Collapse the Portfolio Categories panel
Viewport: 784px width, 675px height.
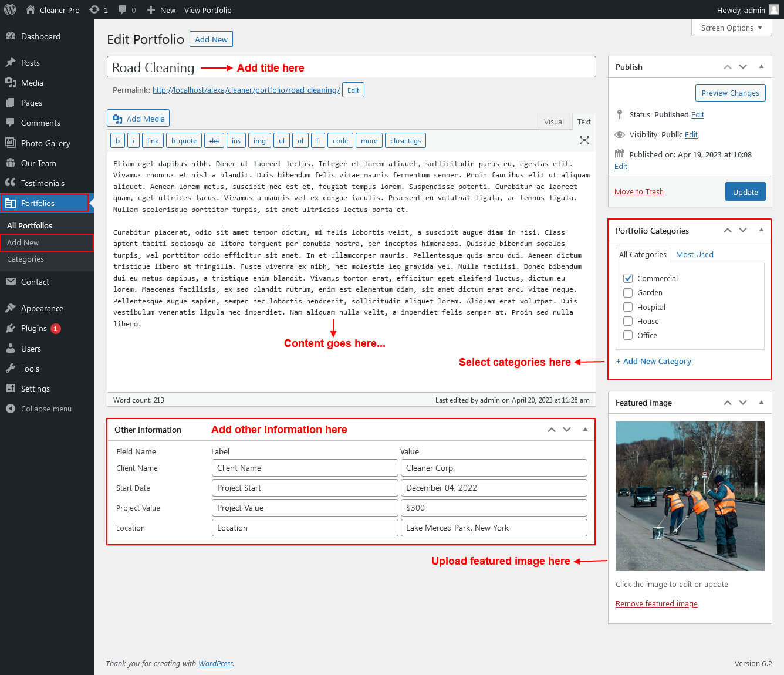[x=761, y=230]
